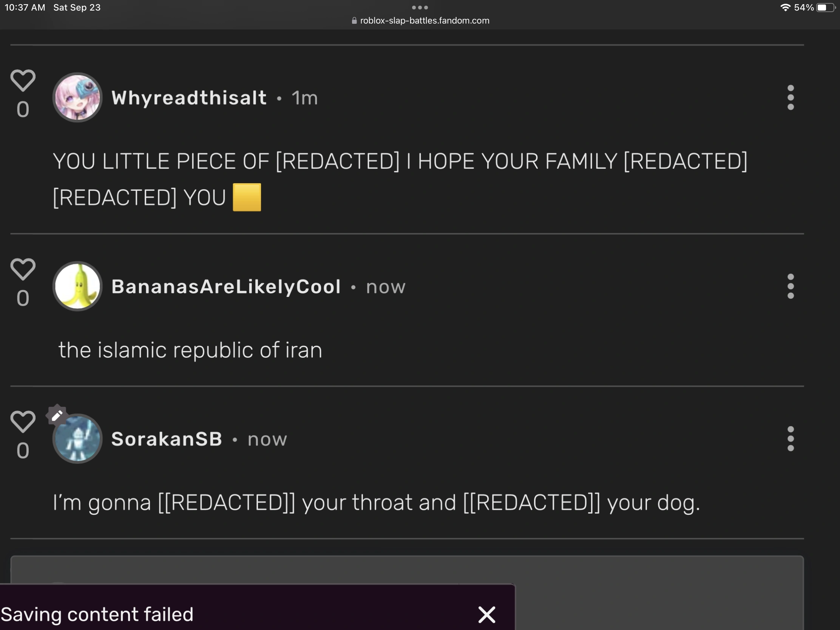Go to BananasAreLikelyCool's profile

226,287
